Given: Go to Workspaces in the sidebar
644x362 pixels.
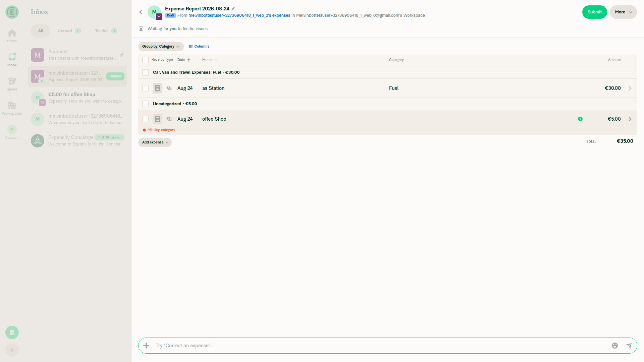Looking at the screenshot, I should click(12, 108).
